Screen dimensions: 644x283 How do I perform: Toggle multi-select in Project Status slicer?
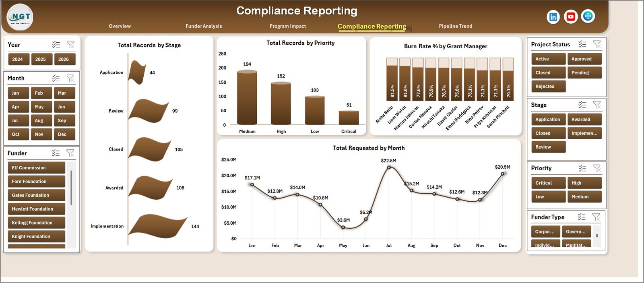(582, 44)
